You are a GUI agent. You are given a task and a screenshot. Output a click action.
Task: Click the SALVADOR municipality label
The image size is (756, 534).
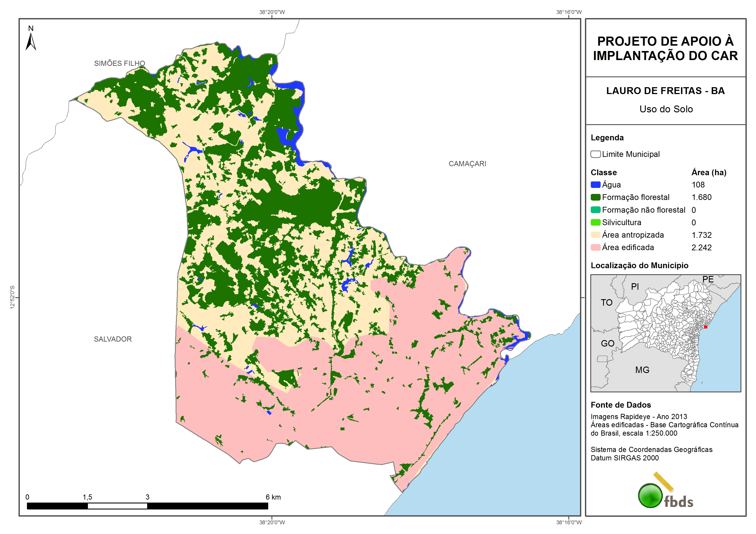click(113, 339)
